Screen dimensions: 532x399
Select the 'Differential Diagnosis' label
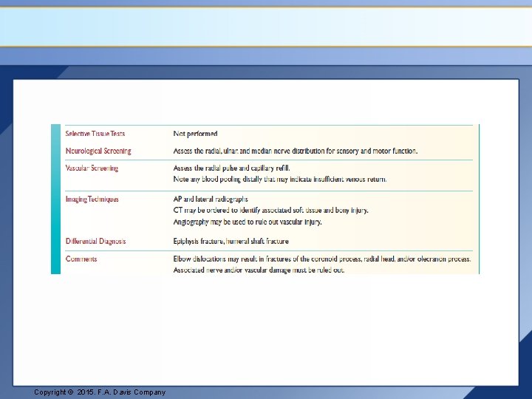95,241
